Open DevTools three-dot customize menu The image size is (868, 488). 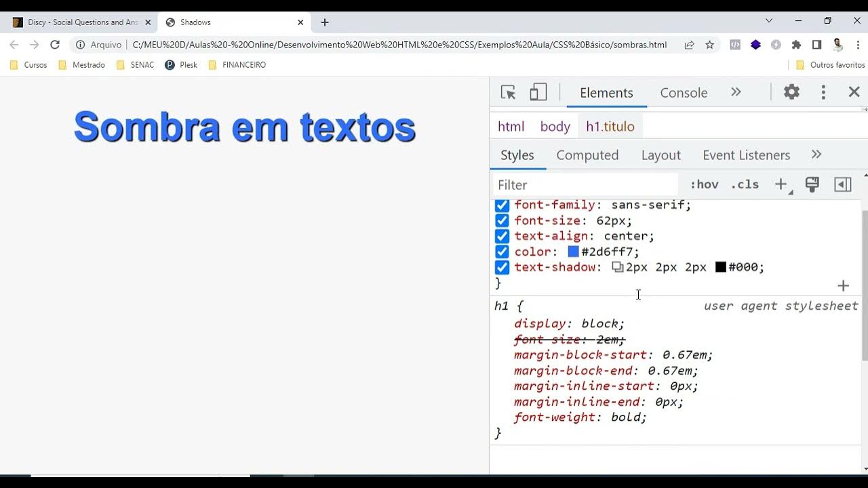pos(823,92)
